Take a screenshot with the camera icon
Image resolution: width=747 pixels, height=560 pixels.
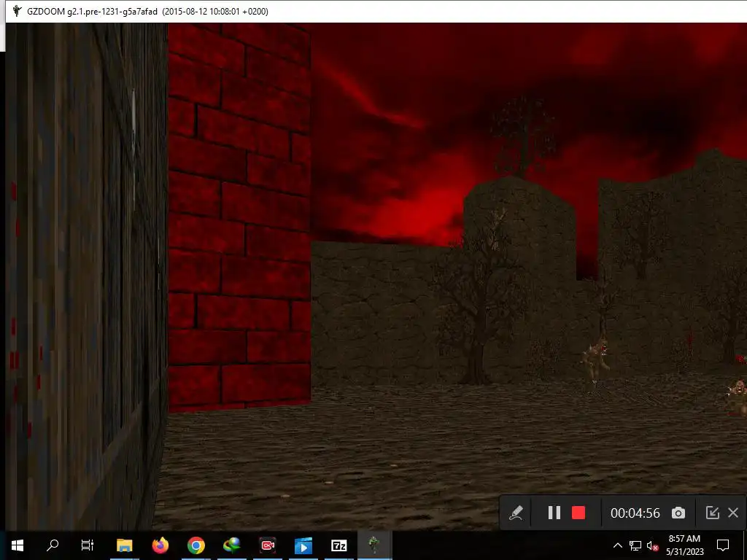[x=678, y=513]
